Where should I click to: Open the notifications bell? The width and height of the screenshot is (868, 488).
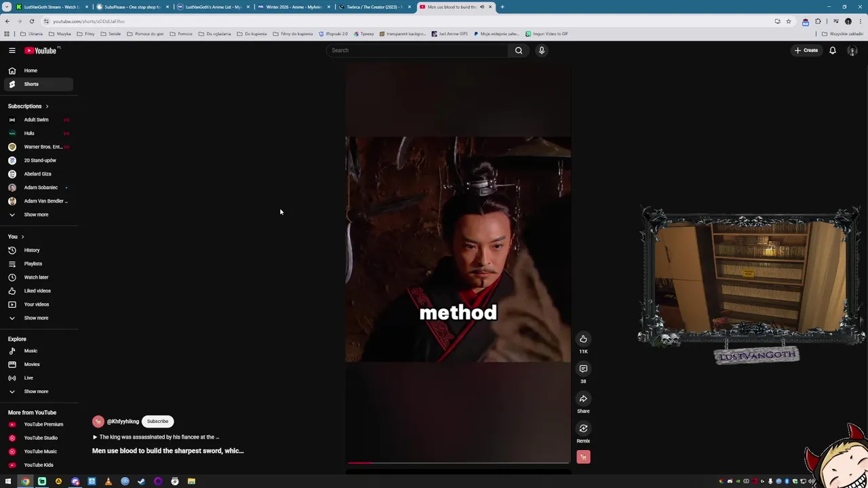pos(833,50)
